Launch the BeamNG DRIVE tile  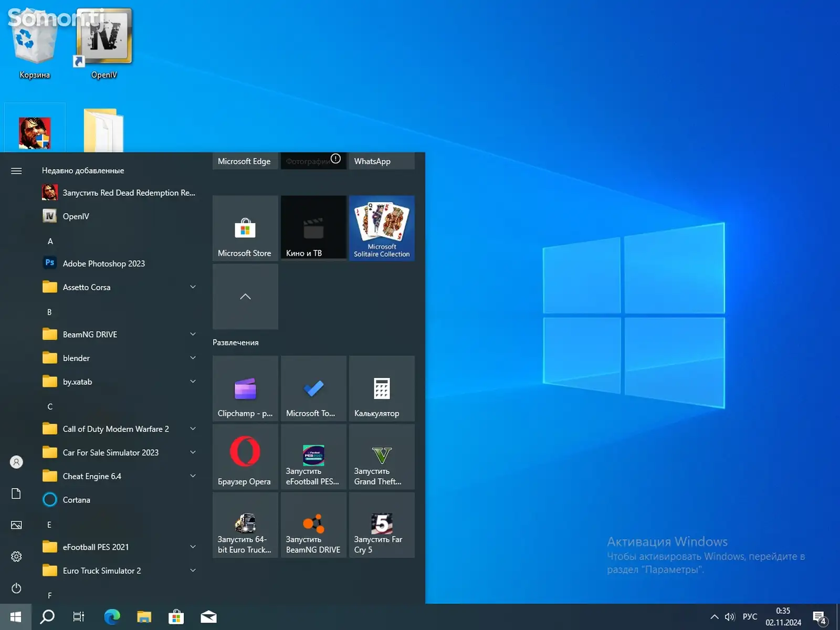313,525
